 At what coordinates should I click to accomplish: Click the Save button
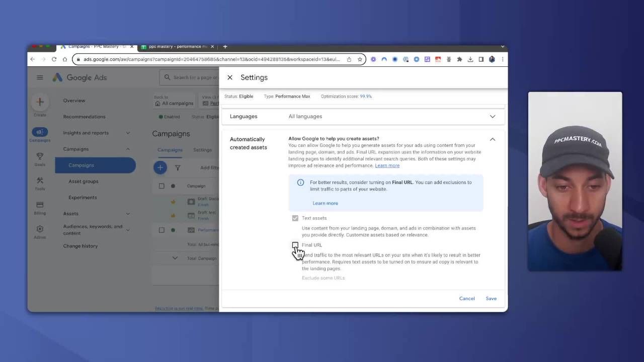click(x=491, y=299)
